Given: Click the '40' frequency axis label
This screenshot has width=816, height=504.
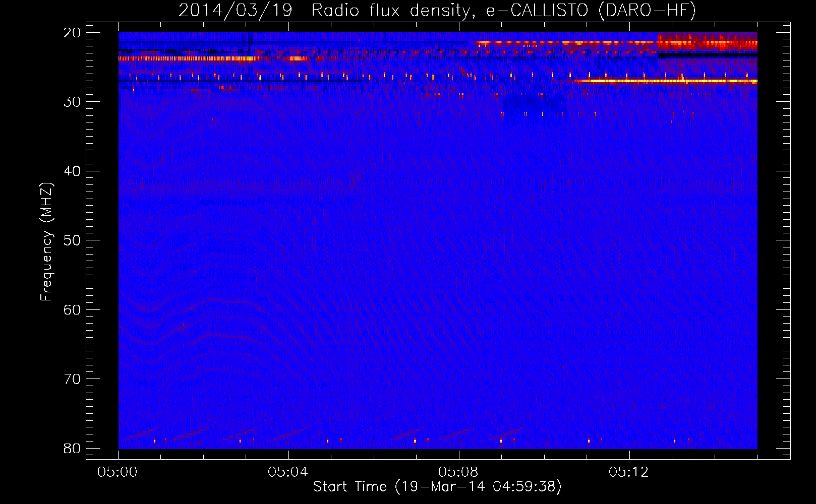Looking at the screenshot, I should point(73,171).
